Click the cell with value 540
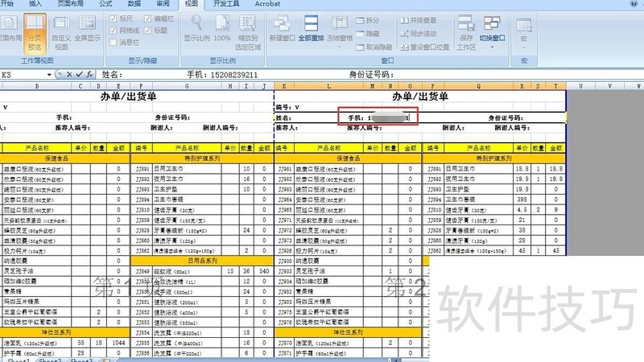 pos(264,271)
